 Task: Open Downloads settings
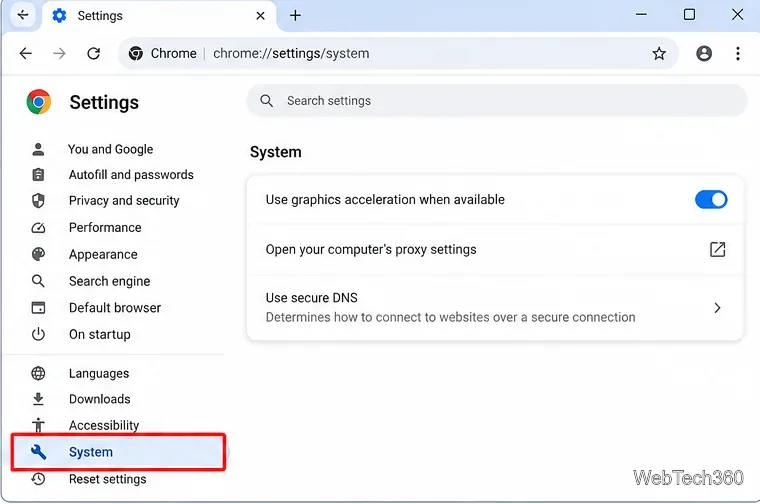(100, 399)
